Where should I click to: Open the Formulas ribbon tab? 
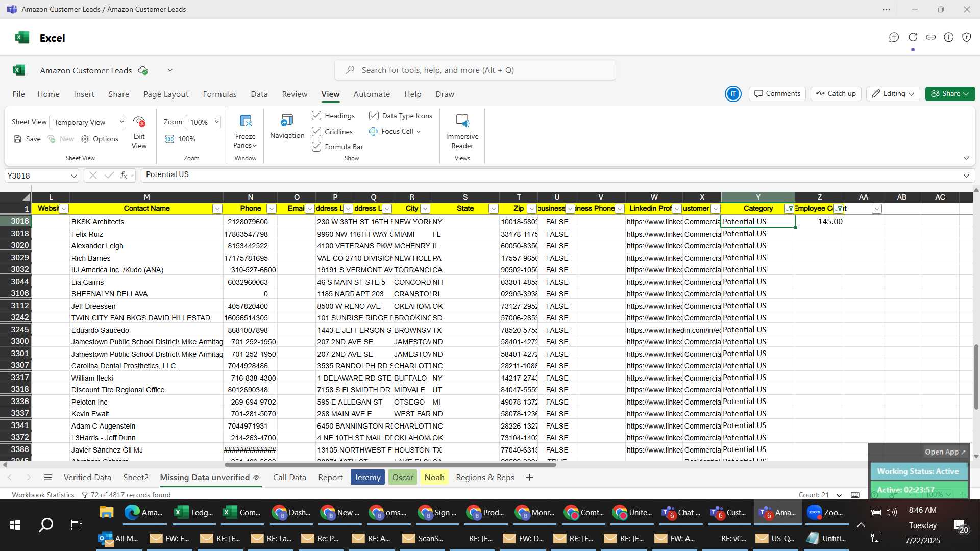tap(219, 94)
